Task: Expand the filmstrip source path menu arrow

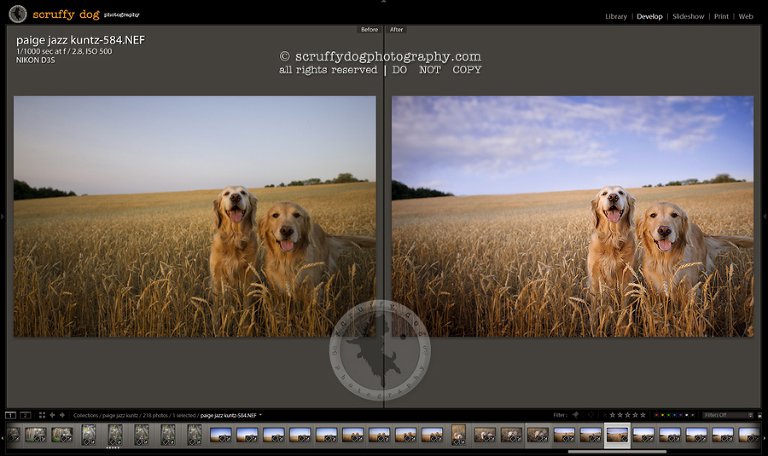Action: tap(261, 415)
